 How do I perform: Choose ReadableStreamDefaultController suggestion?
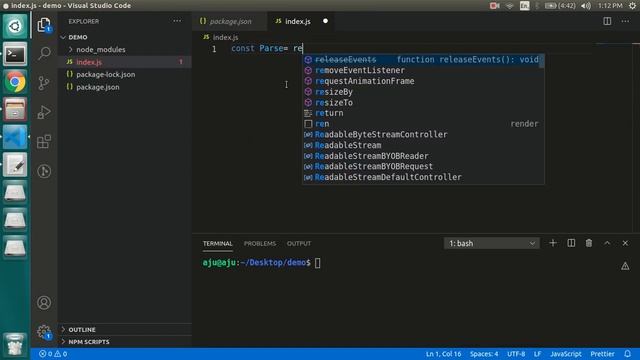(x=423, y=177)
